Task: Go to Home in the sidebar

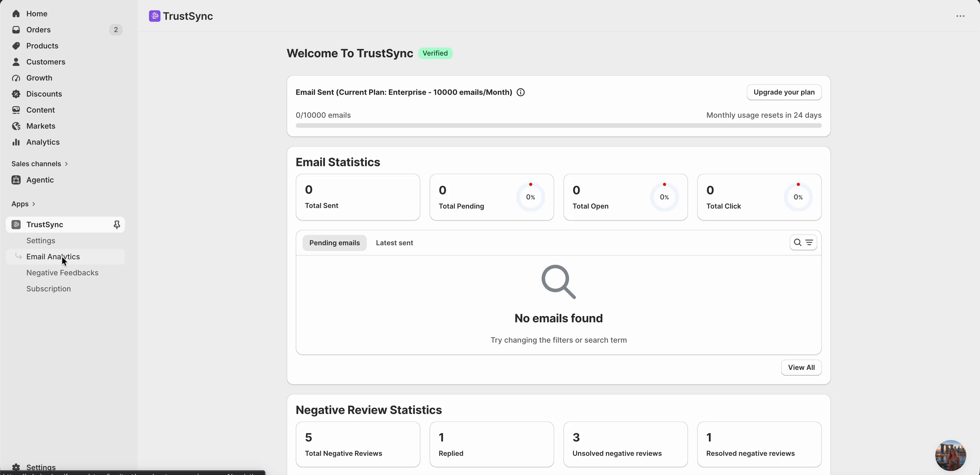Action: point(37,14)
